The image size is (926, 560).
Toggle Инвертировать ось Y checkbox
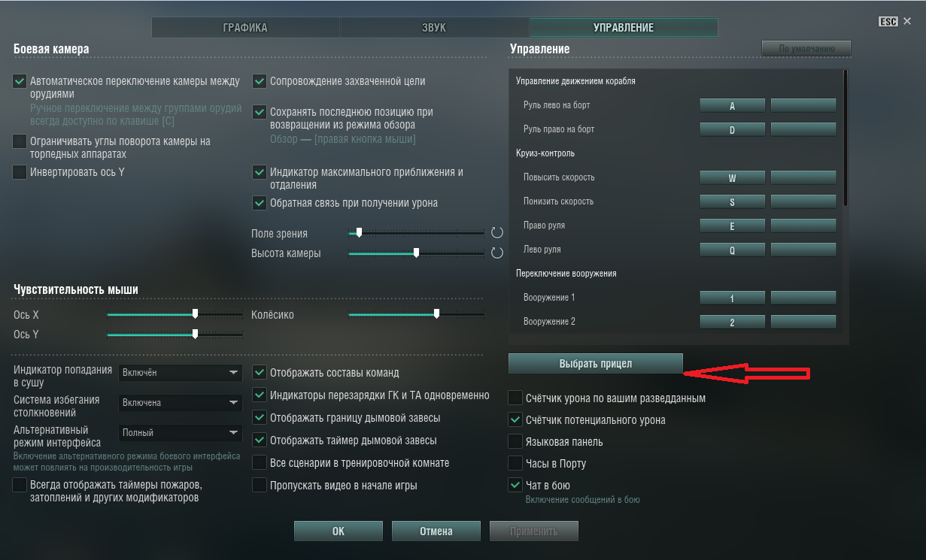pyautogui.click(x=20, y=172)
